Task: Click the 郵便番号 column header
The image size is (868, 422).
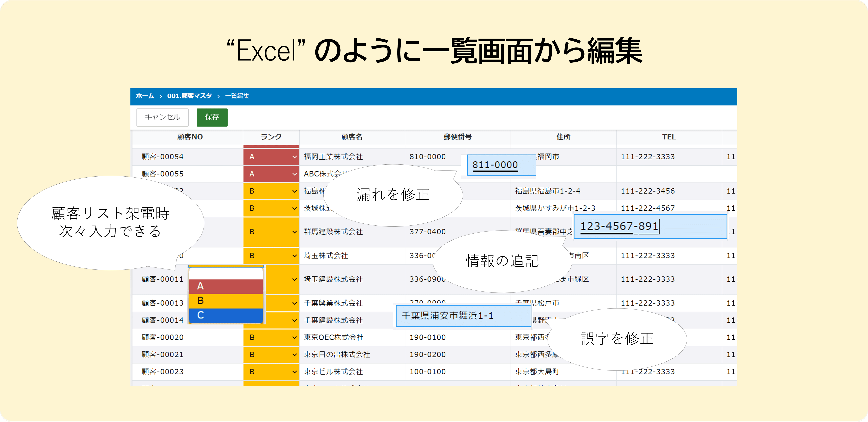Action: (x=457, y=137)
